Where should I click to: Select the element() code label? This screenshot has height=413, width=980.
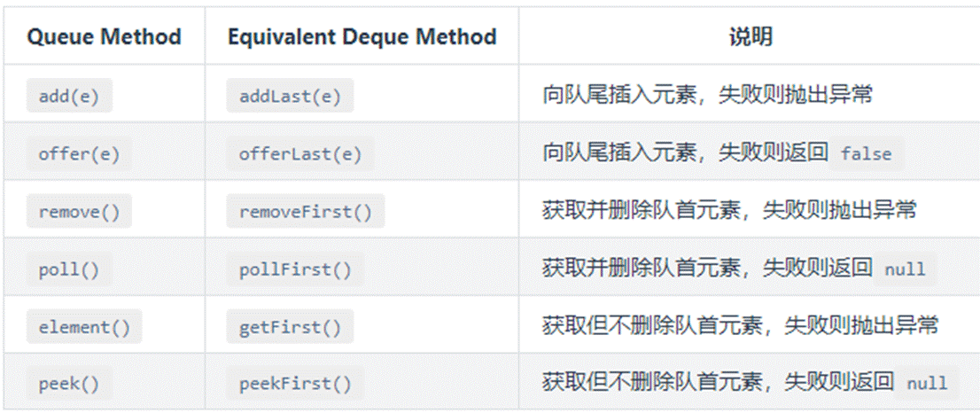(x=84, y=327)
